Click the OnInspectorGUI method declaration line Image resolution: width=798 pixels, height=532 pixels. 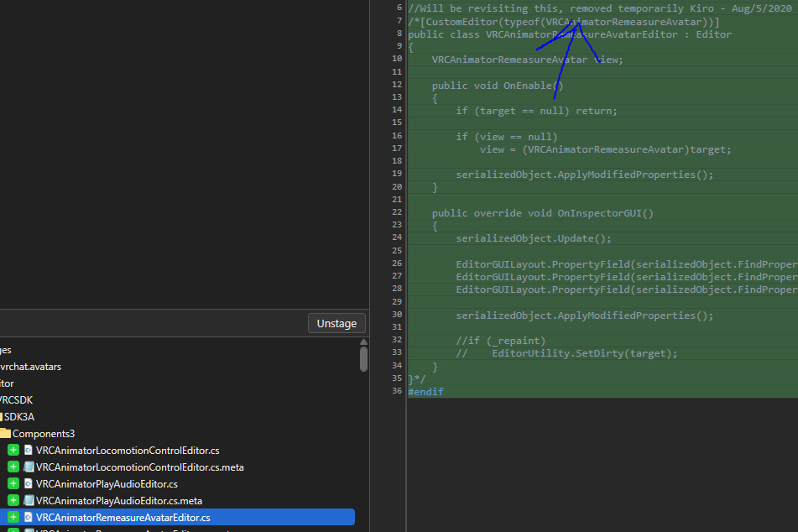coord(542,213)
